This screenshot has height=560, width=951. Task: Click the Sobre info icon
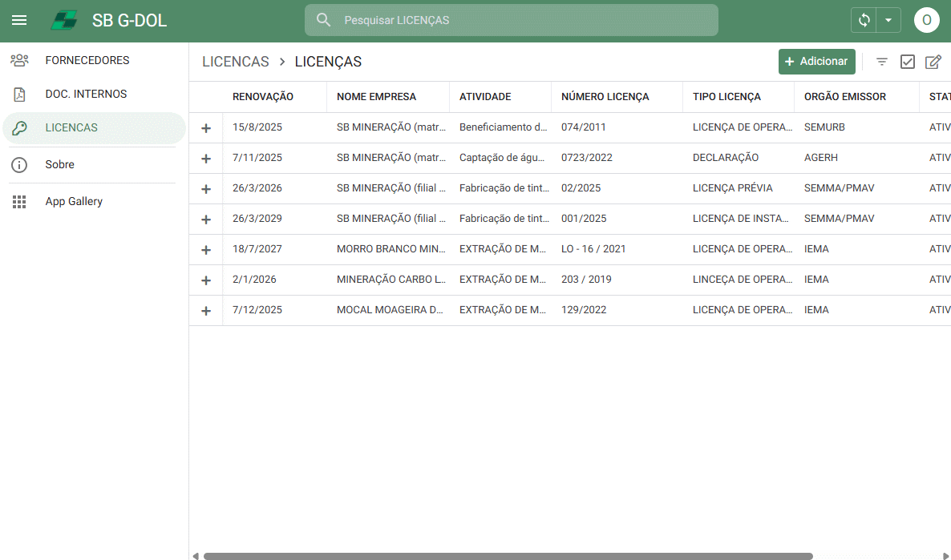coord(19,164)
